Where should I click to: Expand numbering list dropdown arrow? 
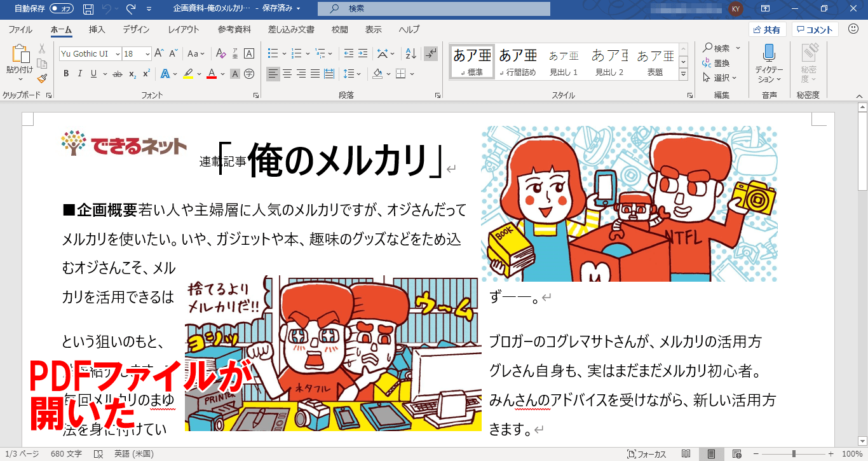pos(308,53)
